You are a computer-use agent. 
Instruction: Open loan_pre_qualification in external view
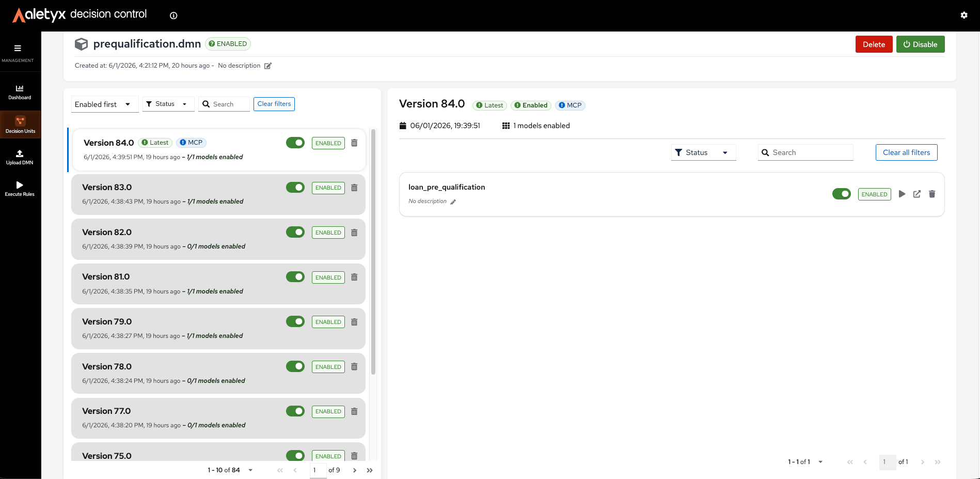[x=917, y=194]
